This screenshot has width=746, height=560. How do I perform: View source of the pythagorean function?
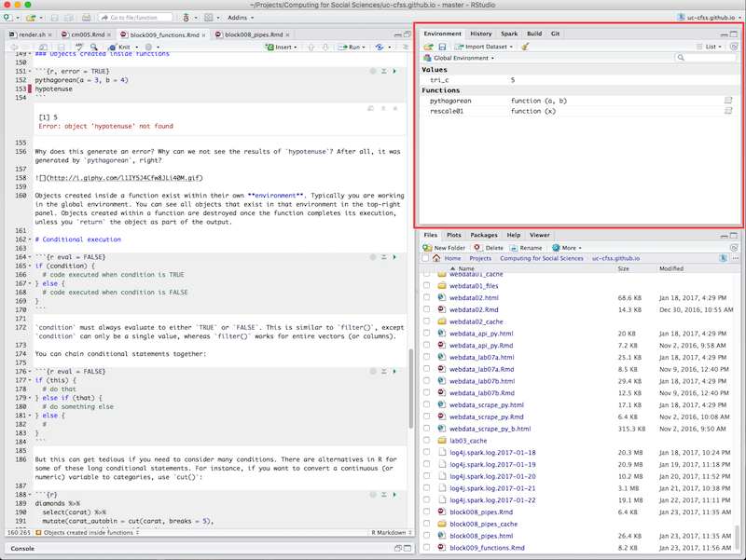pos(728,101)
